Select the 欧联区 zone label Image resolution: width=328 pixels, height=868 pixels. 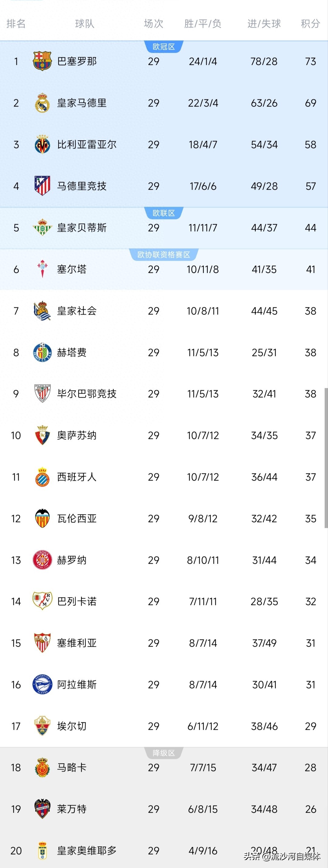pyautogui.click(x=164, y=213)
